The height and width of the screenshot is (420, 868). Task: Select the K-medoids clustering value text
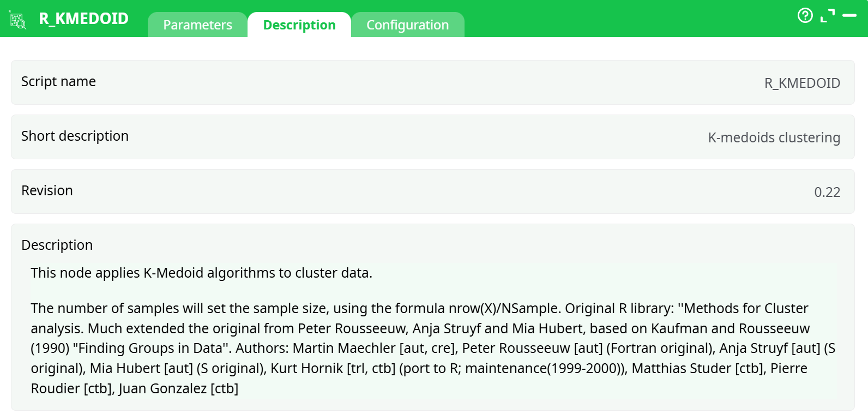[774, 137]
